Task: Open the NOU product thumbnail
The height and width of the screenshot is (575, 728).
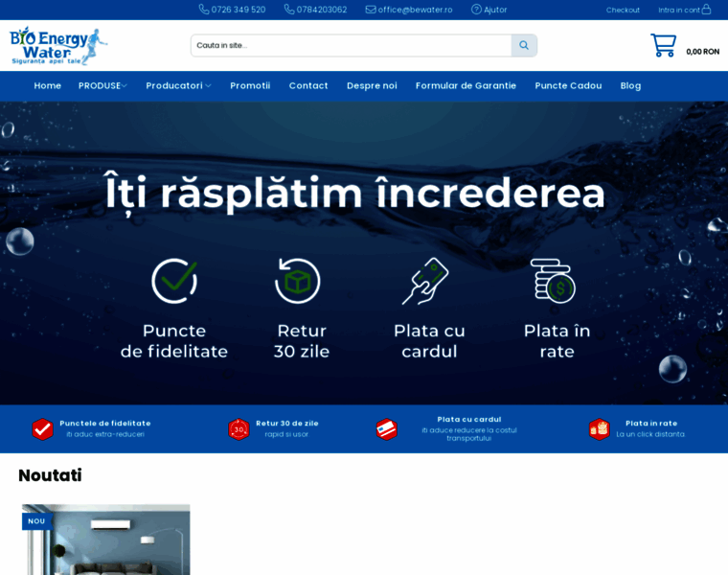Action: click(106, 540)
